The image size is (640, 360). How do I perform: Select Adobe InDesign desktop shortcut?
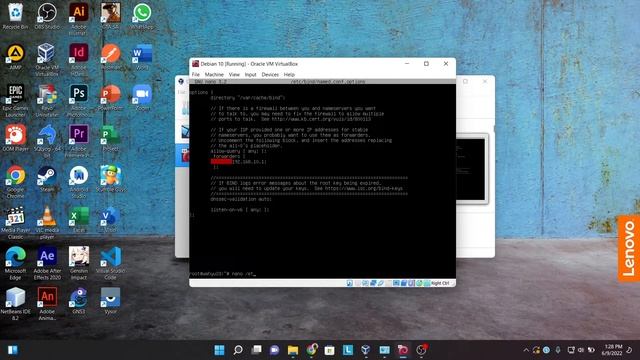coord(79,60)
